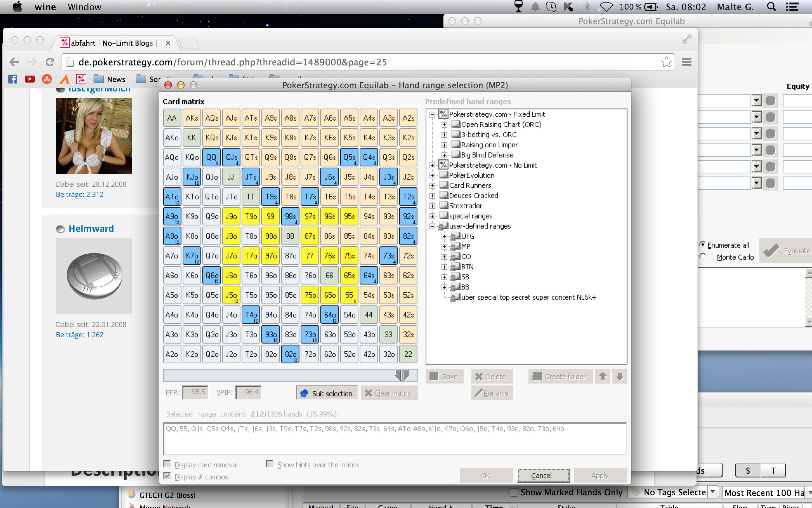Bookmark this page with the star icon
812x508 pixels.
pos(666,62)
